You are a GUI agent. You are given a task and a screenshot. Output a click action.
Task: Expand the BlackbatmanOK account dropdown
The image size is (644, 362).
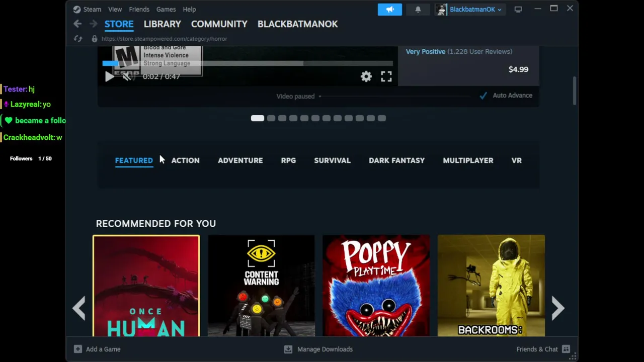coord(475,9)
